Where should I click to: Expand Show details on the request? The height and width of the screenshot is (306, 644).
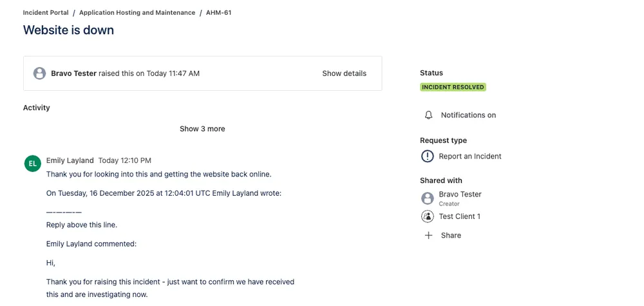click(344, 73)
